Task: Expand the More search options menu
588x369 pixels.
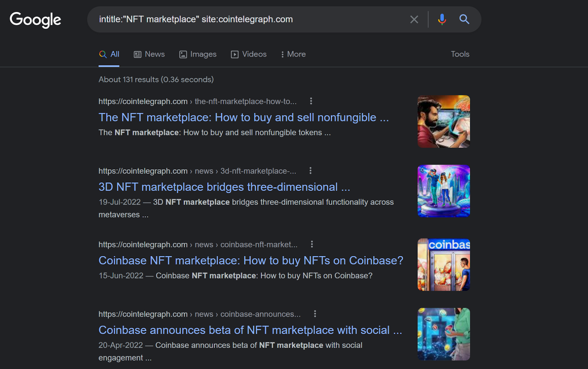Action: click(293, 54)
